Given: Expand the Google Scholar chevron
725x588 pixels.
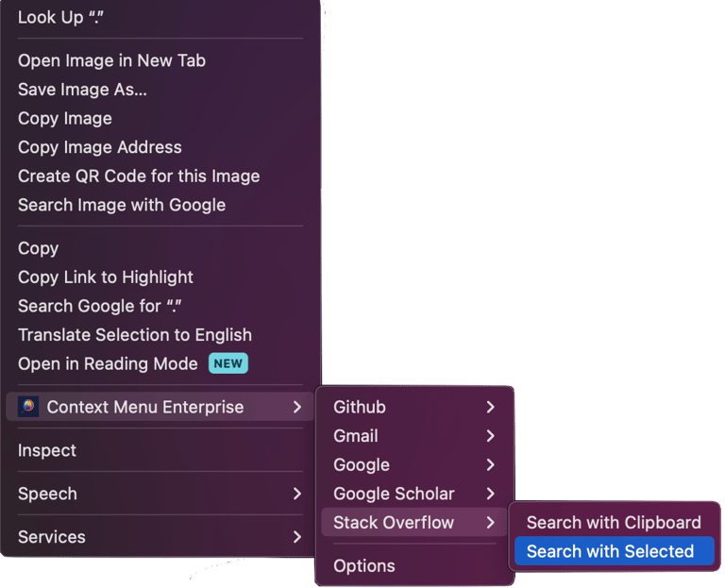Looking at the screenshot, I should [x=491, y=495].
